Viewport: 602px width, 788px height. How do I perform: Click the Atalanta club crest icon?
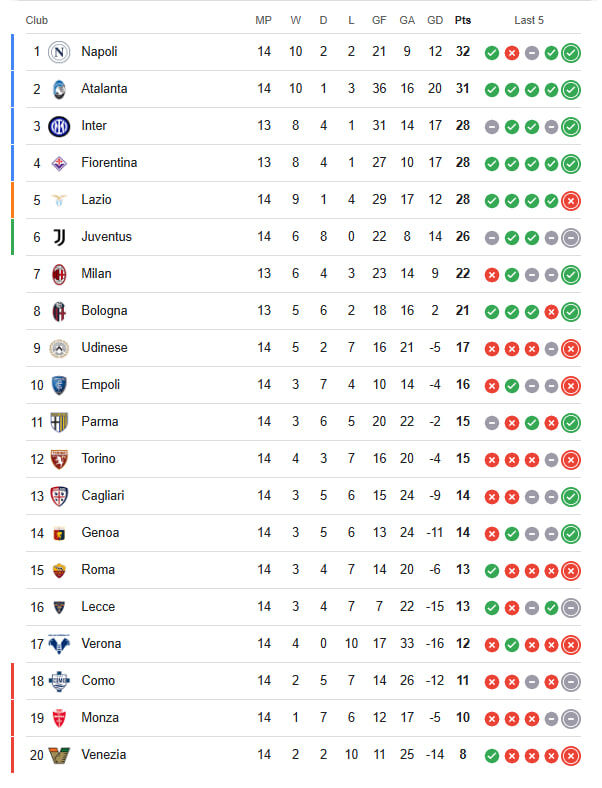point(59,89)
